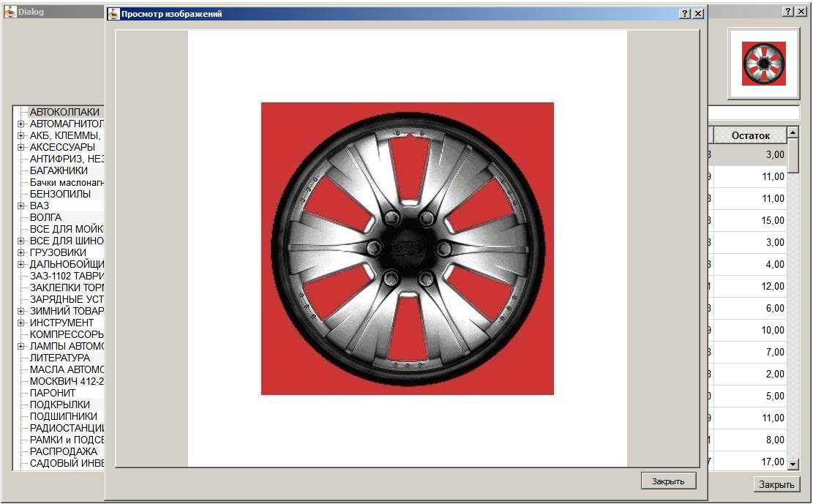Click the 4,00 value in Остаток column
This screenshot has height=504, width=813.
point(775,265)
